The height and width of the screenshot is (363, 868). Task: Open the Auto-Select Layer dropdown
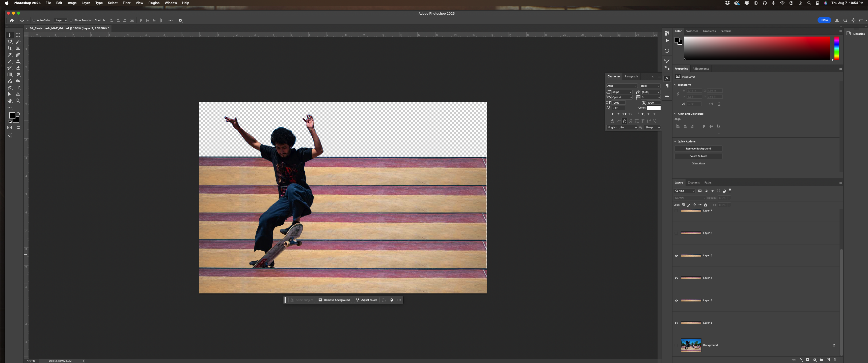pyautogui.click(x=61, y=20)
